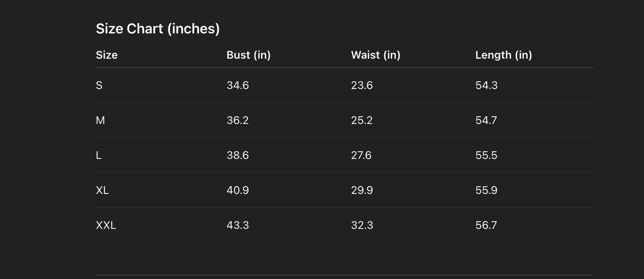Select the S size row label
Viewport: 644px width, 279px height.
click(99, 85)
